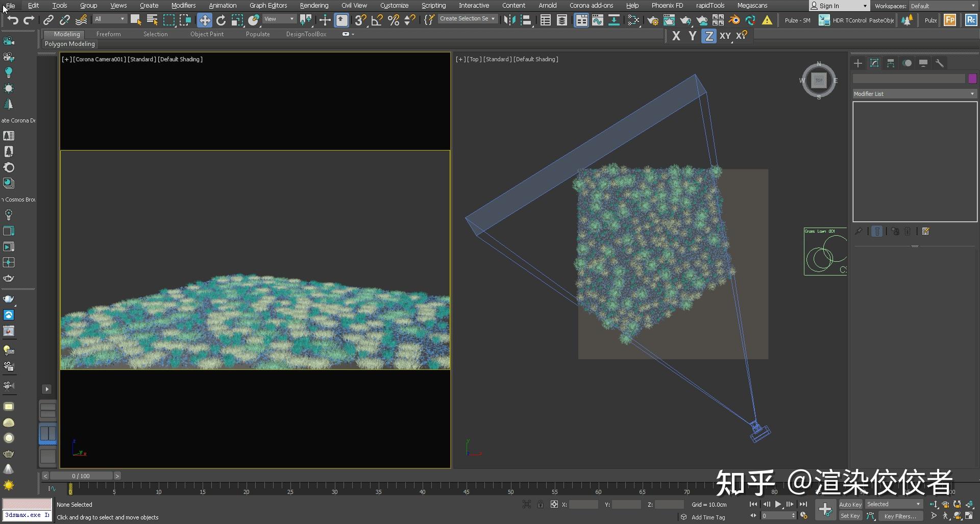Viewport: 980px width, 524px height.
Task: Open Render Setup with the teapot icon
Action: (x=653, y=20)
